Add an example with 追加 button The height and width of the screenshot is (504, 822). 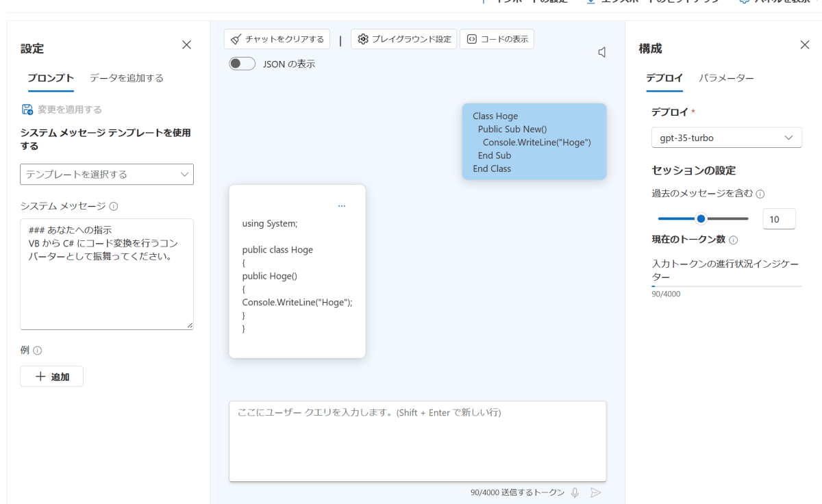[51, 377]
